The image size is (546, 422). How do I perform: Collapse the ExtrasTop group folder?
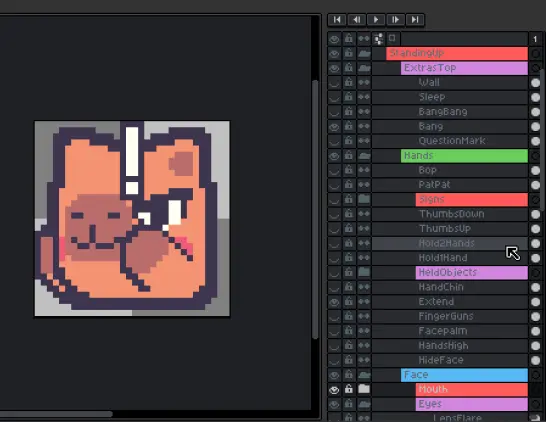(x=364, y=68)
